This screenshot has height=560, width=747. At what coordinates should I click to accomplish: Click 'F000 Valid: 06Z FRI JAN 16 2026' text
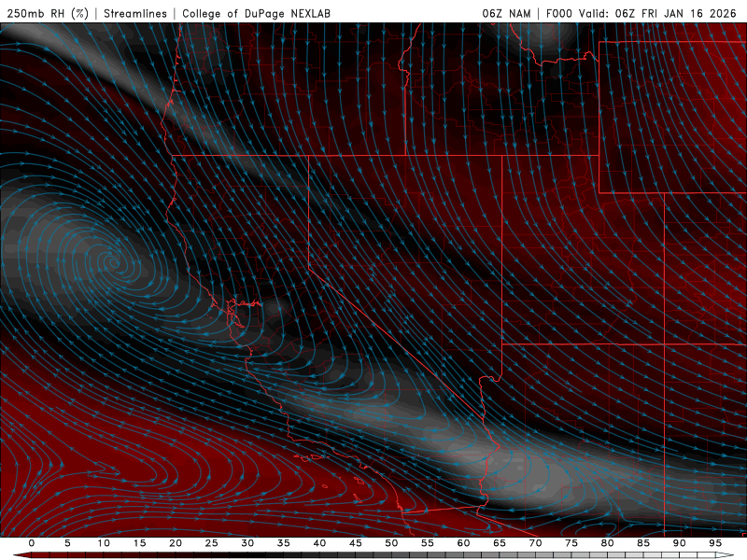coord(641,13)
